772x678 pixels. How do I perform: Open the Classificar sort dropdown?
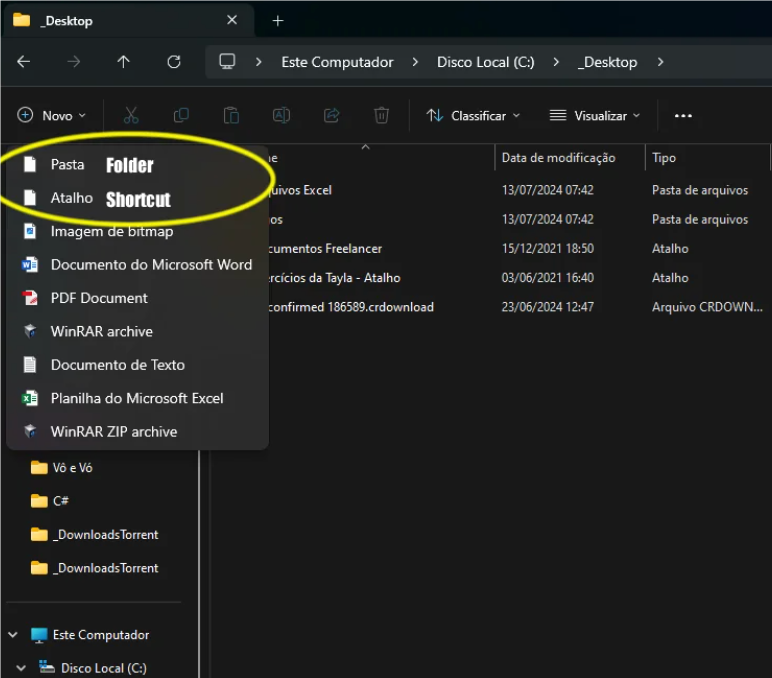point(473,116)
